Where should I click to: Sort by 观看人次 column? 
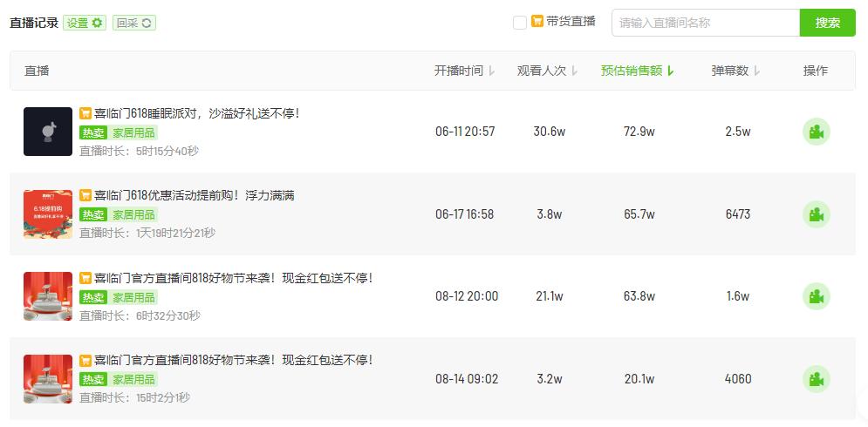point(548,71)
